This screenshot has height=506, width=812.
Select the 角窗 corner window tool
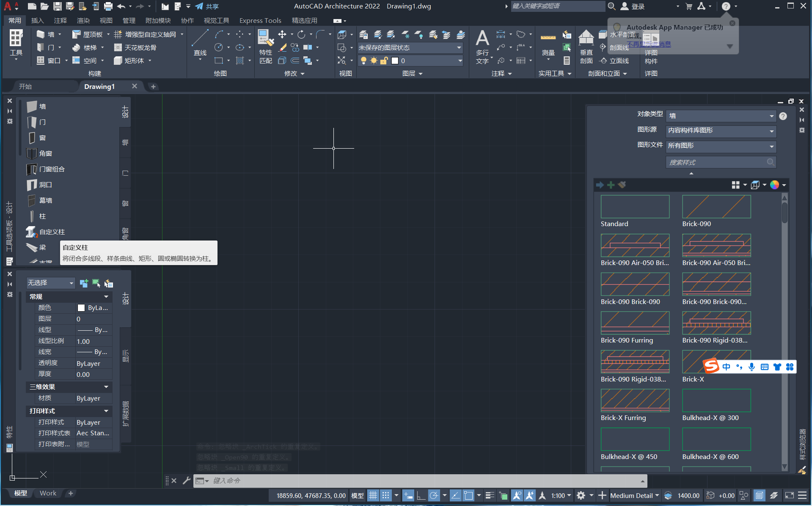[45, 153]
